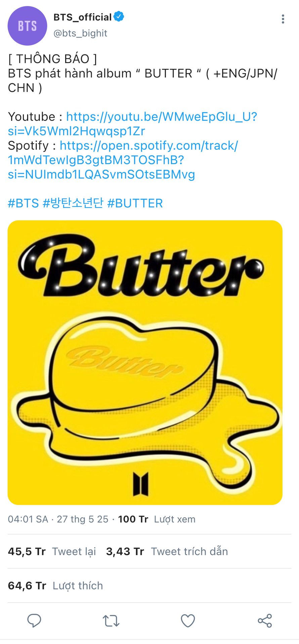Tap the 100 Tr Lượt xem count

tap(157, 519)
